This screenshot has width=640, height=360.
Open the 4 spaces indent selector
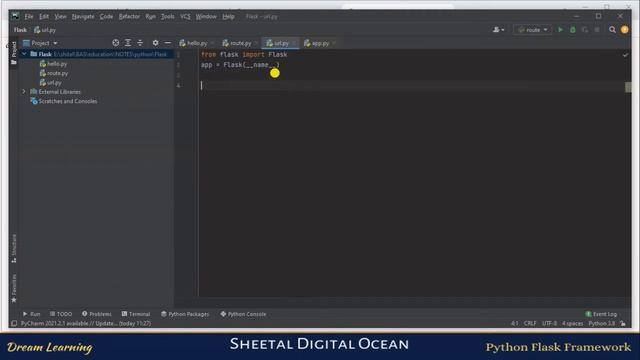pyautogui.click(x=572, y=323)
